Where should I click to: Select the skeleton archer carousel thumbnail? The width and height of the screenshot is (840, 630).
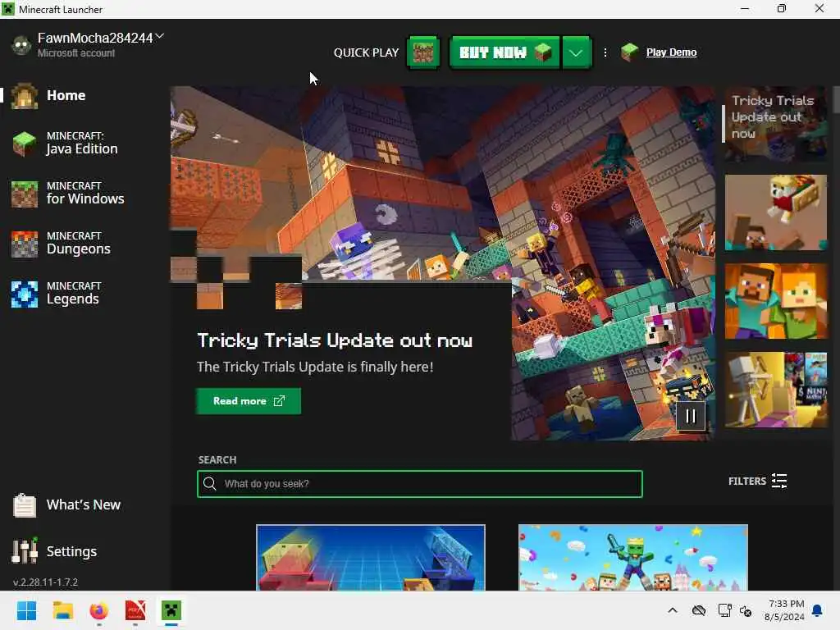(x=776, y=390)
